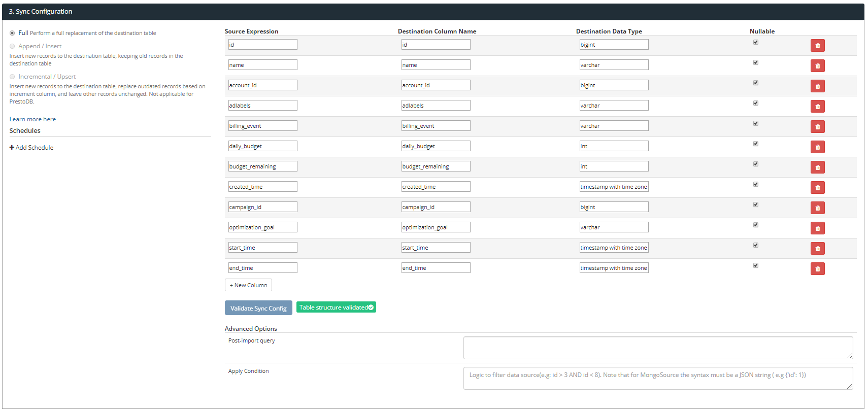Remove the billing_event column with trash icon
This screenshot has height=411, width=868.
817,127
